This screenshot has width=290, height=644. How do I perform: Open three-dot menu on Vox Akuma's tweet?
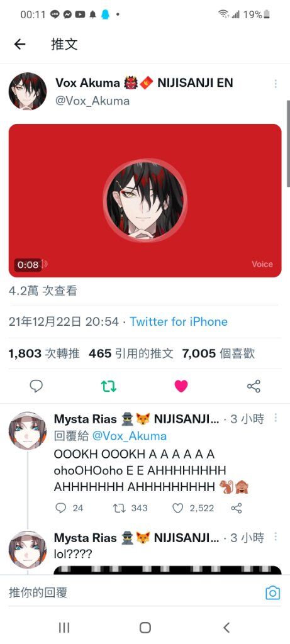tap(275, 84)
